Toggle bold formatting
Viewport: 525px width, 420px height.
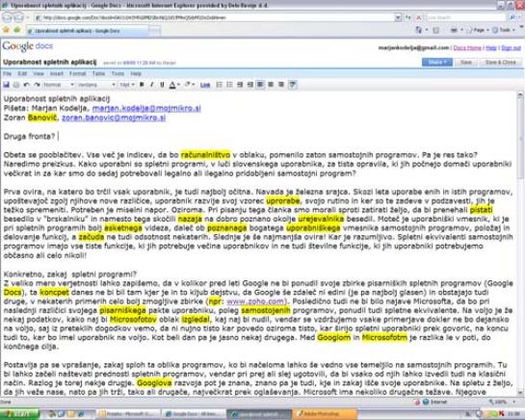(x=142, y=85)
